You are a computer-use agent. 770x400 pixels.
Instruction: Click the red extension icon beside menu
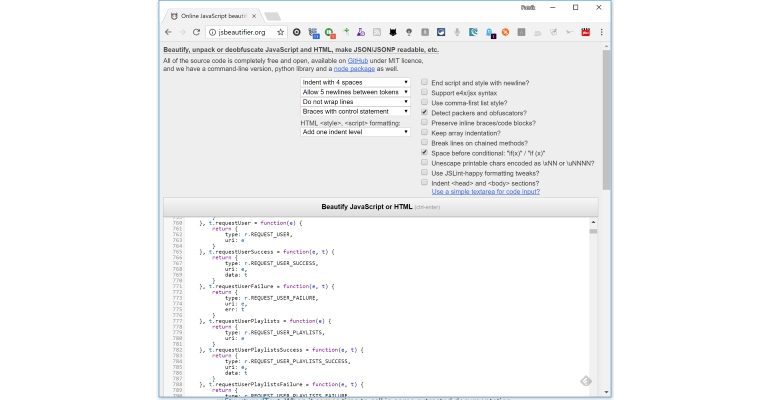(x=586, y=32)
